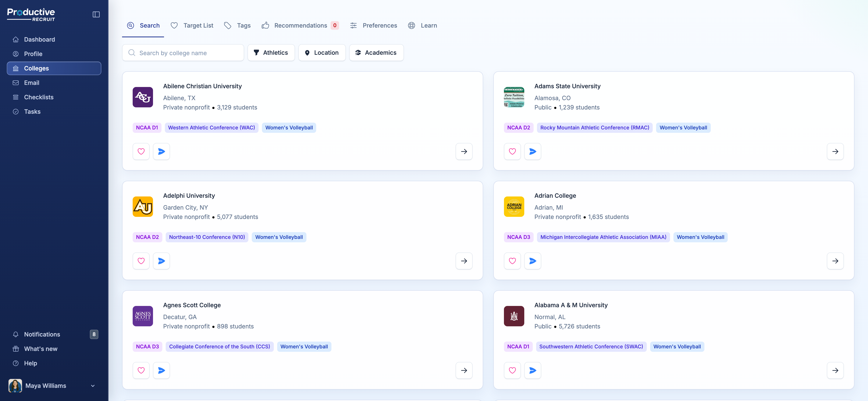The image size is (868, 401).
Task: Click the Notifications count badge 8
Action: pos(94,335)
